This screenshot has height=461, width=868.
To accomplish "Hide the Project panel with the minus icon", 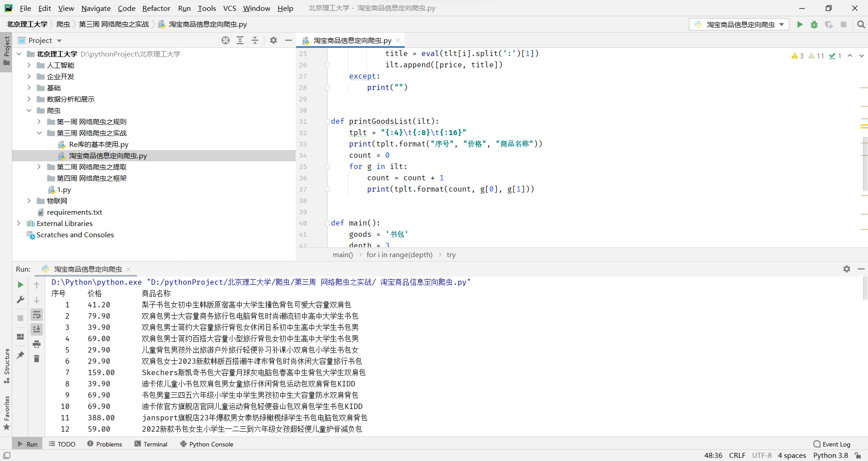I will click(288, 40).
